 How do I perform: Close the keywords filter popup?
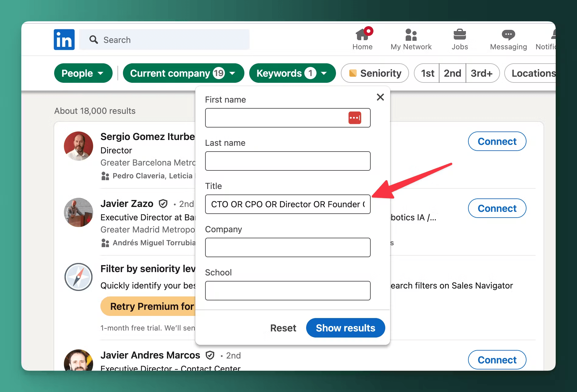(x=380, y=97)
